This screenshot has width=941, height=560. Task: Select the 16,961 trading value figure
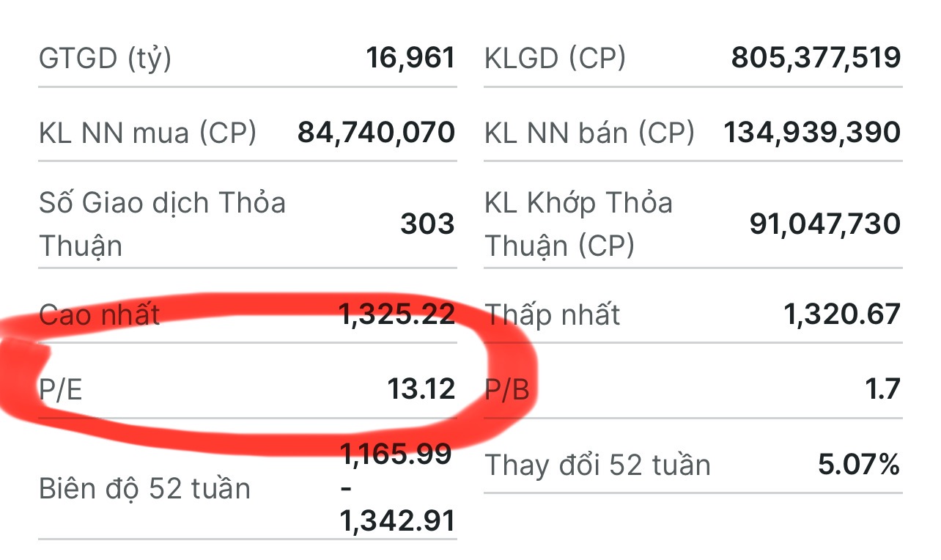pyautogui.click(x=410, y=58)
